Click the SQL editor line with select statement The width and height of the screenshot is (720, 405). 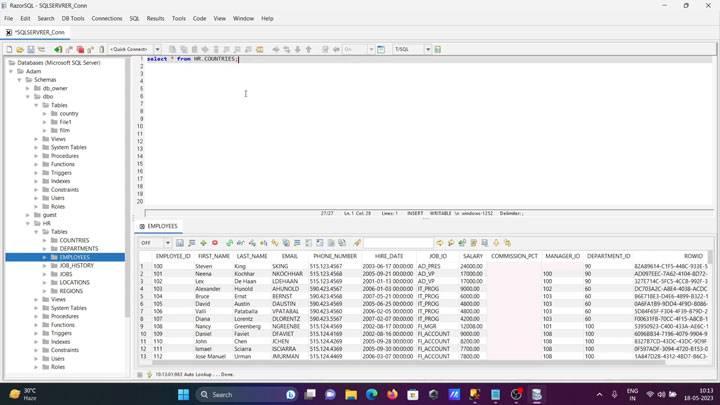[428, 59]
